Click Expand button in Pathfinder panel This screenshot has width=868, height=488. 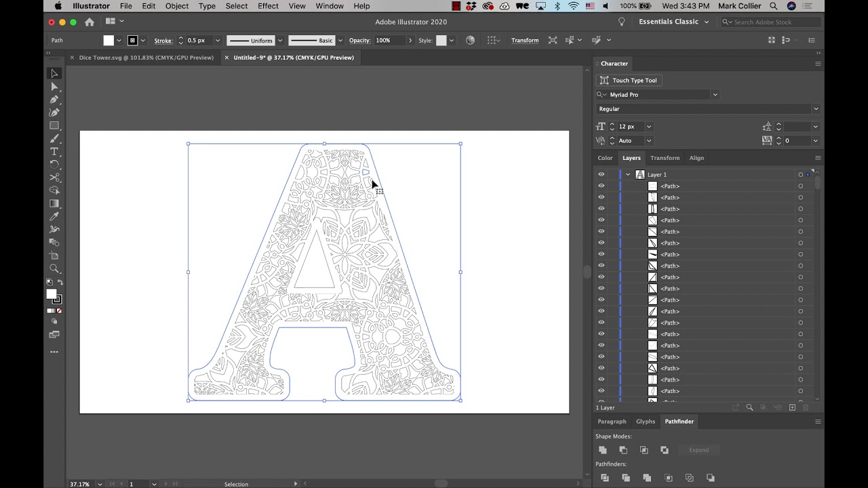pyautogui.click(x=698, y=450)
